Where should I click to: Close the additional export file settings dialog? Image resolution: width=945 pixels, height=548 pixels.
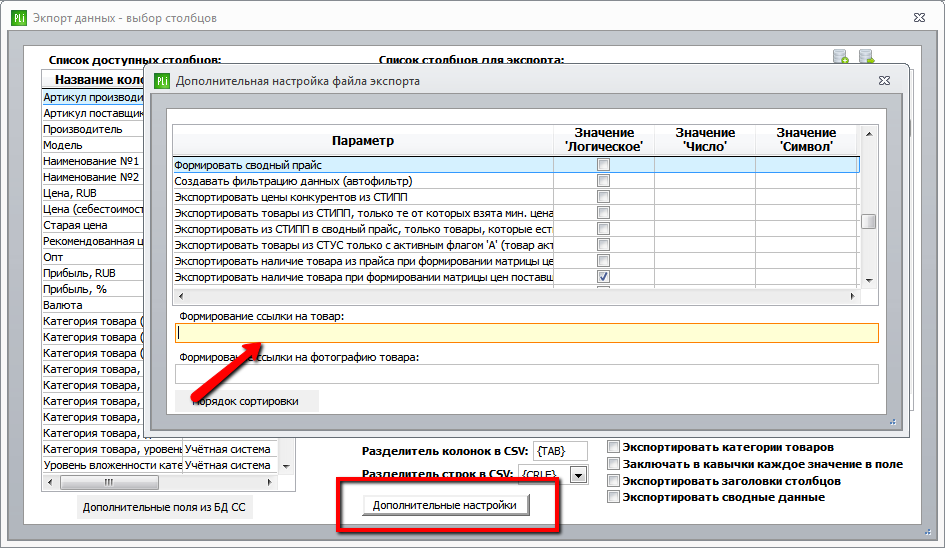click(x=884, y=80)
